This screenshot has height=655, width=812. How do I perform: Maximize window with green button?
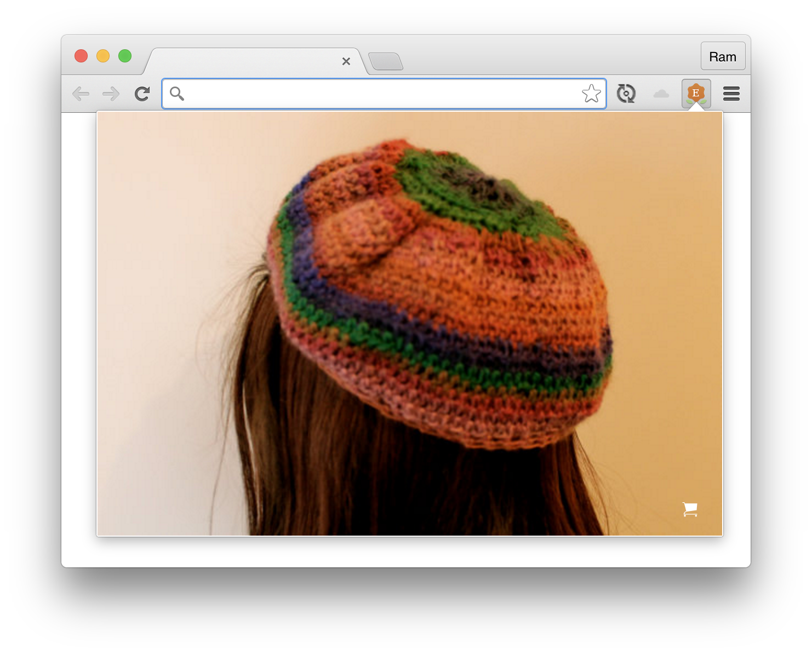pos(125,56)
